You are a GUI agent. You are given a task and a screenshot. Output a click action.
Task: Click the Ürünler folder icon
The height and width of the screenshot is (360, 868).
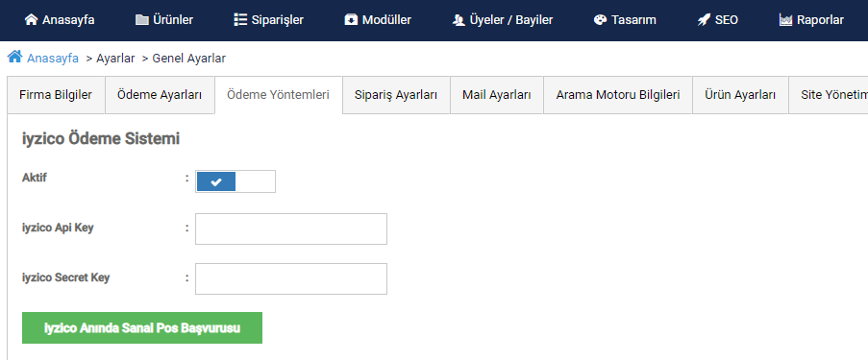pyautogui.click(x=142, y=20)
